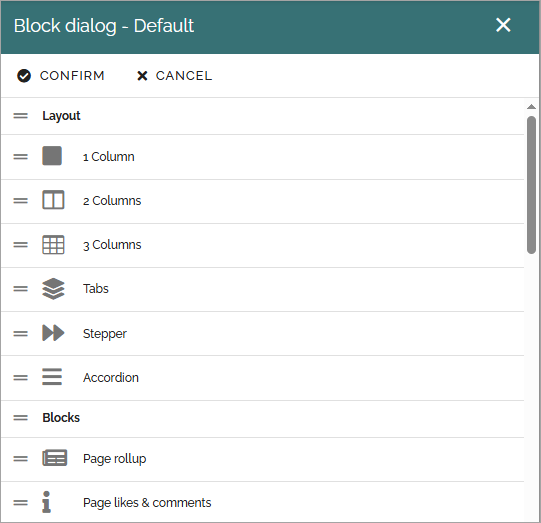Select the 3 Columns label

(x=112, y=245)
